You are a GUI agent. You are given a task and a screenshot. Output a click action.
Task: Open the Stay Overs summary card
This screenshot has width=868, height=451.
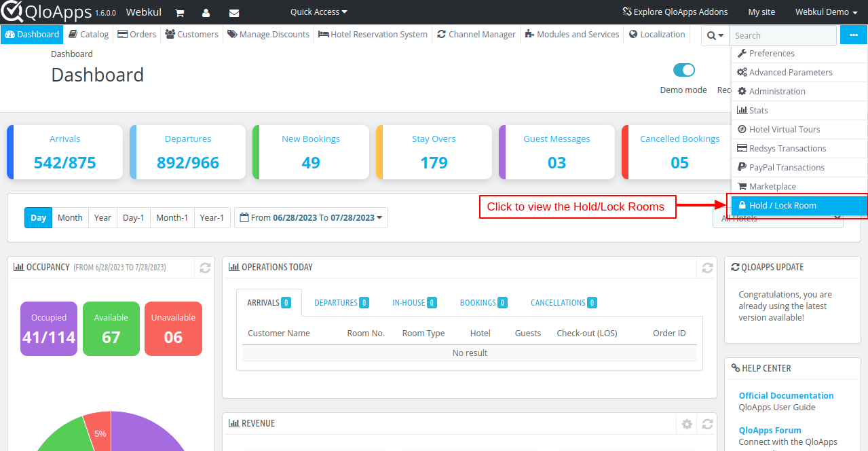tap(434, 152)
